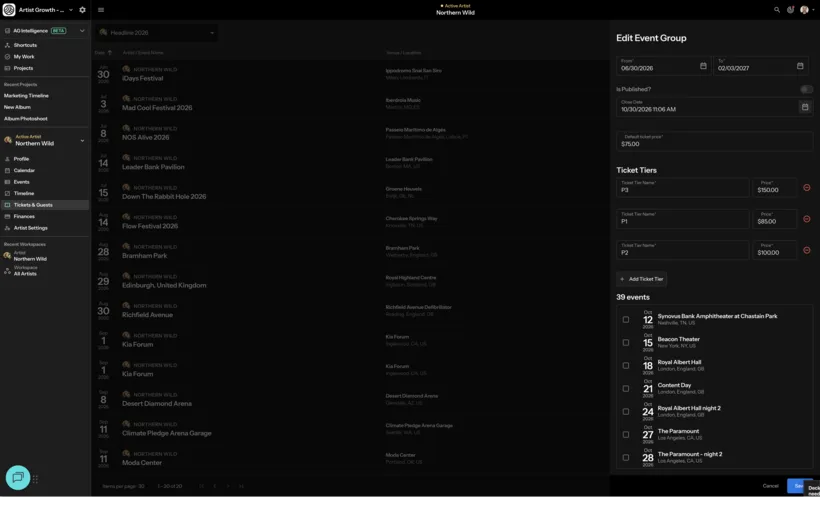
Task: Click the Calendar sidebar icon
Action: (x=7, y=170)
